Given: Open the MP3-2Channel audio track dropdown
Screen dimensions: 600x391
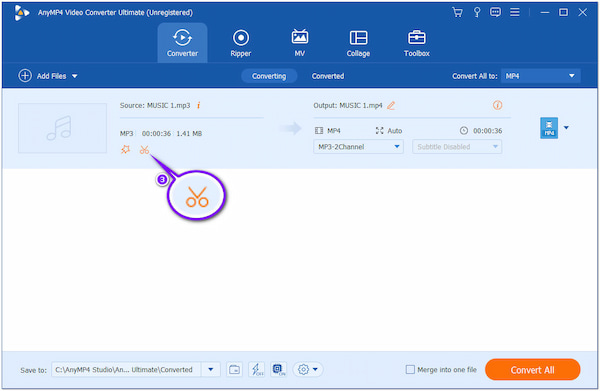Looking at the screenshot, I should pyautogui.click(x=358, y=147).
